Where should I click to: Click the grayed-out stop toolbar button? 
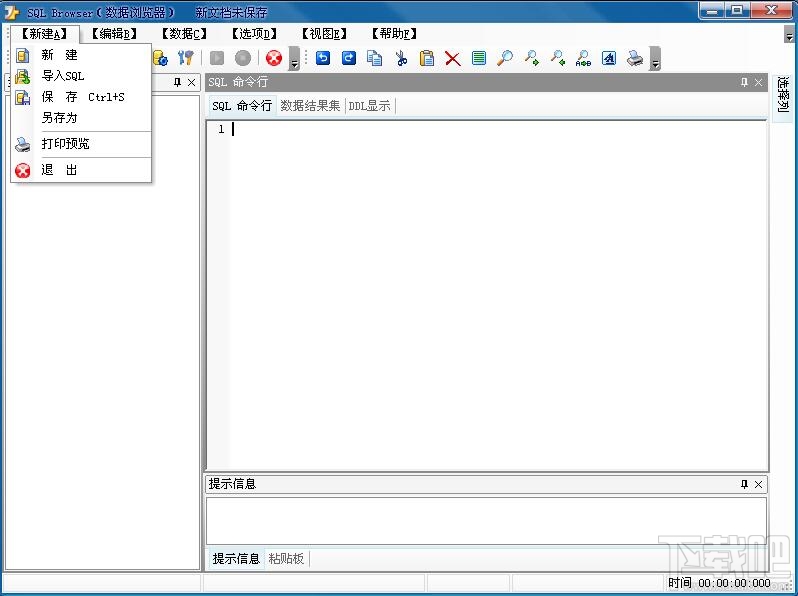[x=243, y=58]
